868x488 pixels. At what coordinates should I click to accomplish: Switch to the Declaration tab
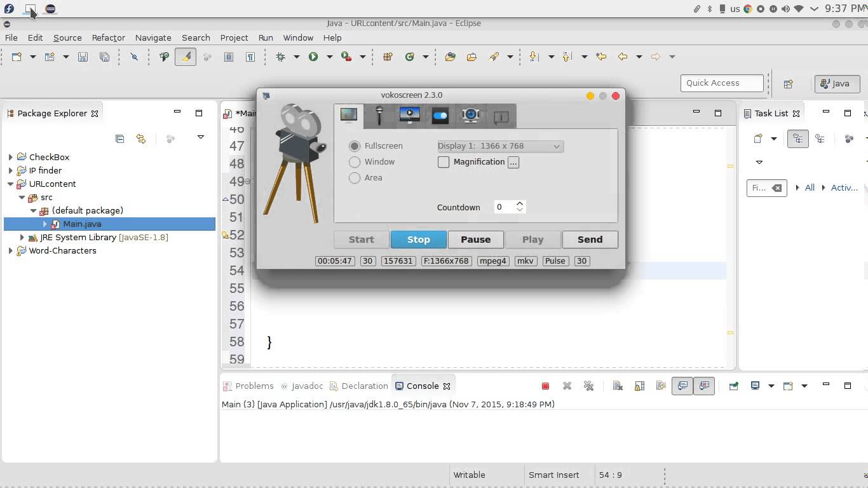click(x=358, y=386)
